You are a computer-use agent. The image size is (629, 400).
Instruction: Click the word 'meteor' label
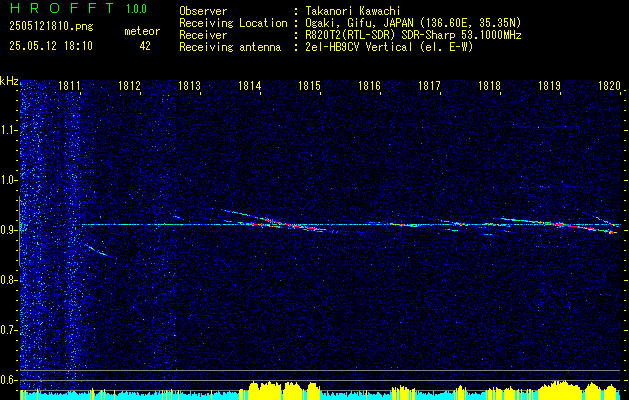[x=142, y=31]
